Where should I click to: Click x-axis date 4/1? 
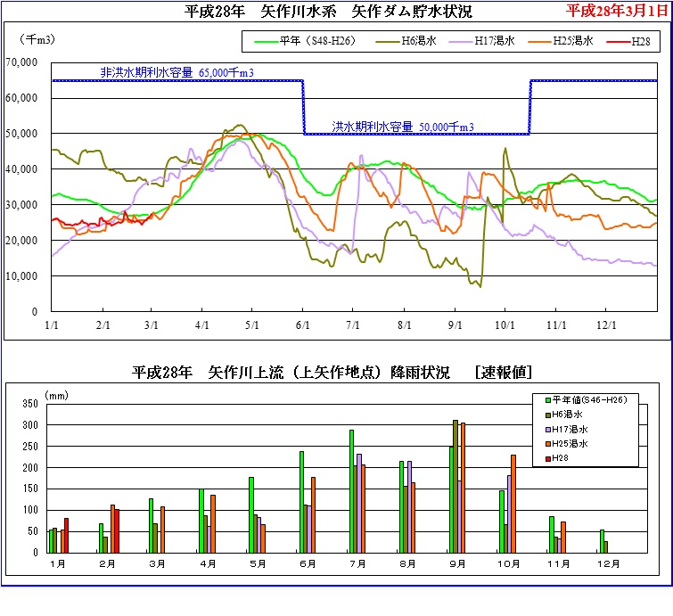coord(201,325)
